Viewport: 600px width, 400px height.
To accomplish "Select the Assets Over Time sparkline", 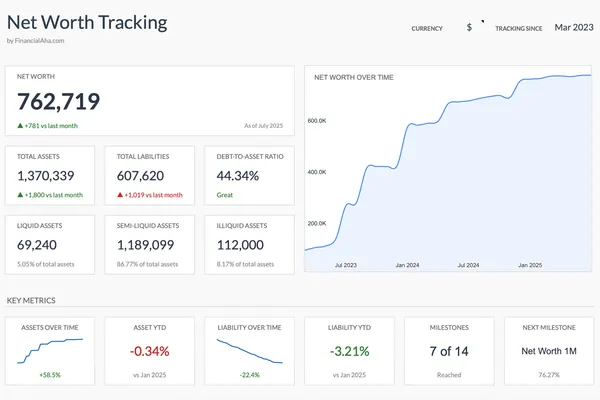I will coord(50,349).
